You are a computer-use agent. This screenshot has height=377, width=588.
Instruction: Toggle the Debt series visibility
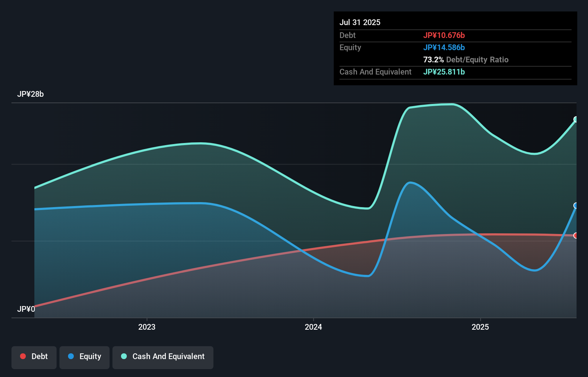pos(34,357)
